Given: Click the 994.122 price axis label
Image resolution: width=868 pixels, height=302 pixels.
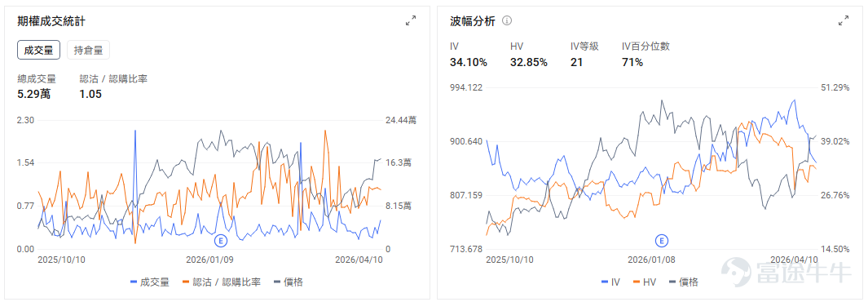Looking at the screenshot, I should 467,87.
